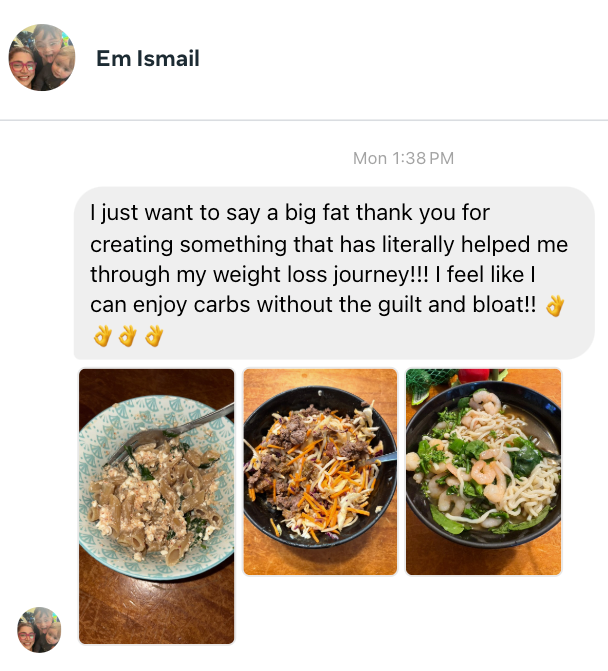Select the thank you message bubble
The image size is (608, 671).
pos(334,273)
